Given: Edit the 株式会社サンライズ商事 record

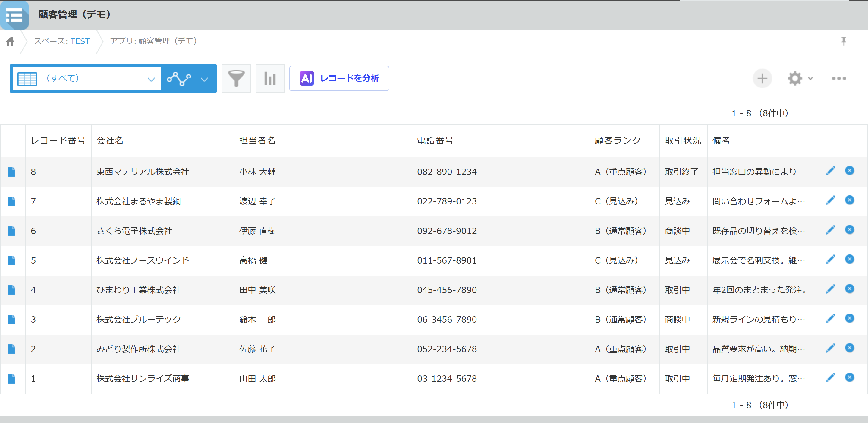Looking at the screenshot, I should click(x=831, y=377).
